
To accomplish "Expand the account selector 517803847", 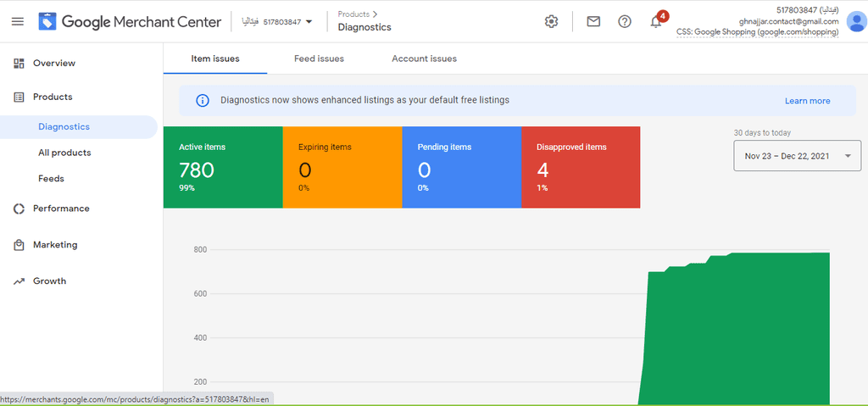I will 277,22.
